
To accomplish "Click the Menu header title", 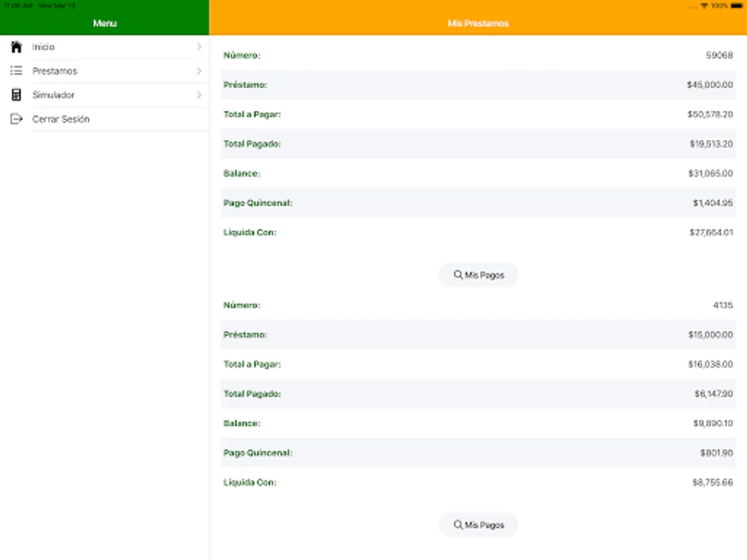I will [105, 24].
